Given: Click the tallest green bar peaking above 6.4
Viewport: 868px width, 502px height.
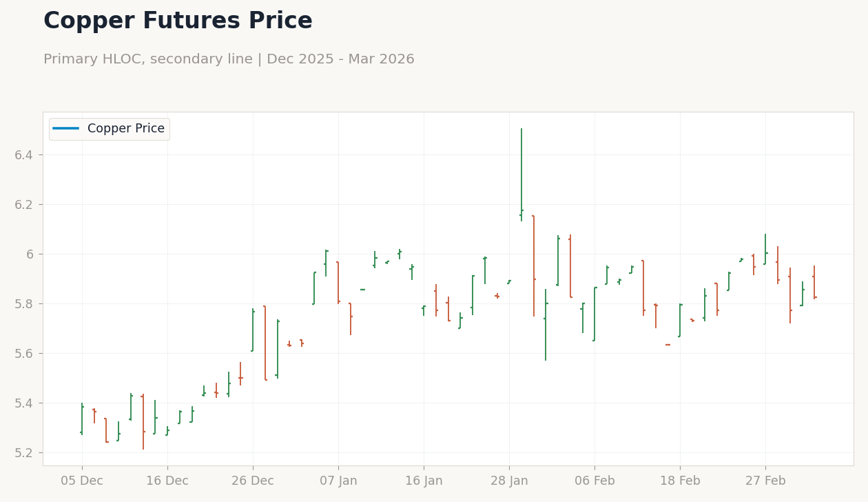Looking at the screenshot, I should pyautogui.click(x=521, y=174).
